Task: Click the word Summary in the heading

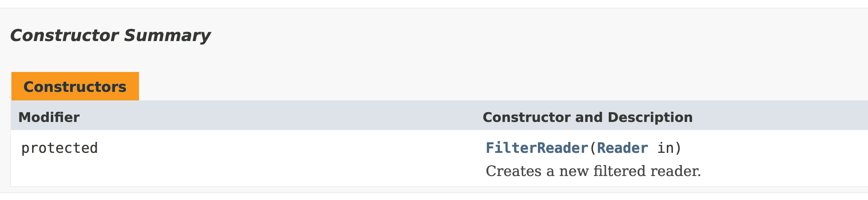Action: coord(167,36)
